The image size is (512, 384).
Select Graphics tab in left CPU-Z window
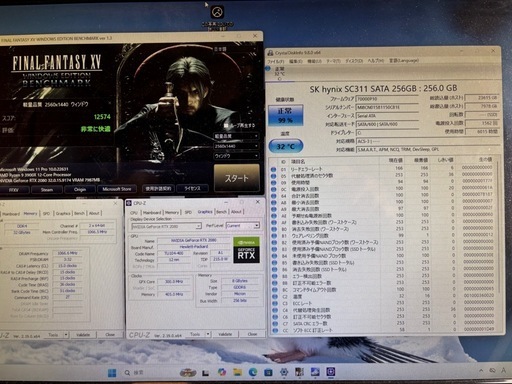pyautogui.click(x=63, y=213)
